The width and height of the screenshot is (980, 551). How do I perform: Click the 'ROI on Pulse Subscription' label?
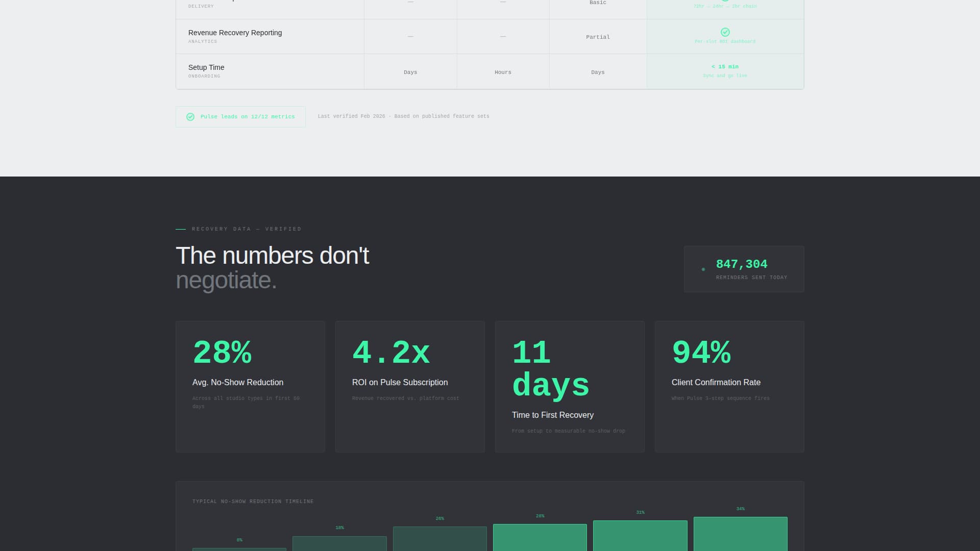point(400,383)
